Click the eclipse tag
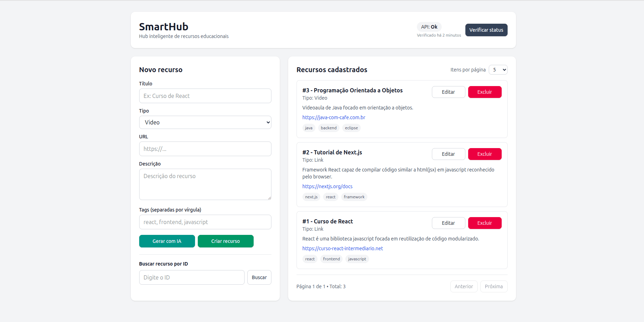 point(351,128)
